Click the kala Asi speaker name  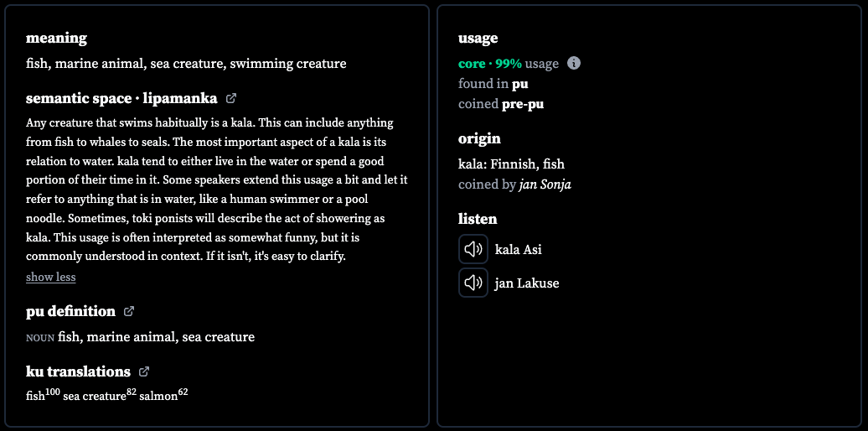(x=518, y=250)
